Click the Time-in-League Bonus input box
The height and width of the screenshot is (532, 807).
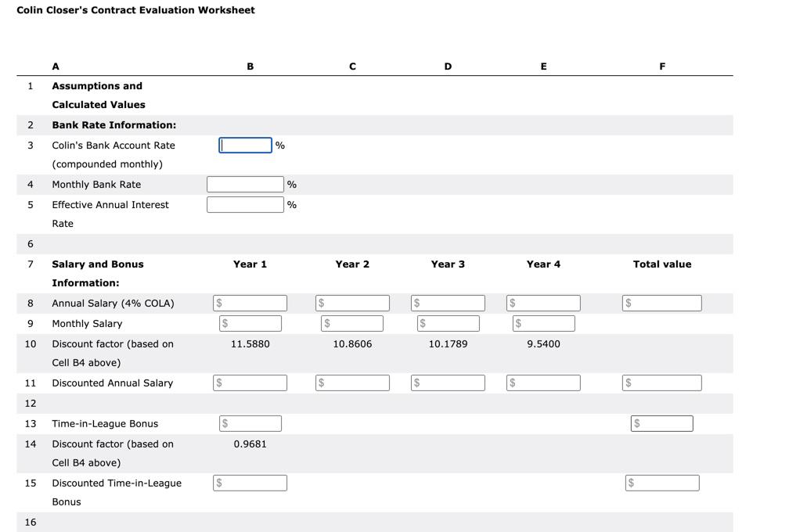click(250, 423)
